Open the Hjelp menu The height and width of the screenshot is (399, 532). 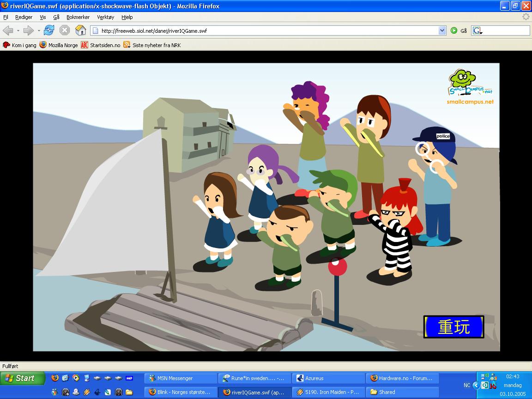[x=127, y=17]
